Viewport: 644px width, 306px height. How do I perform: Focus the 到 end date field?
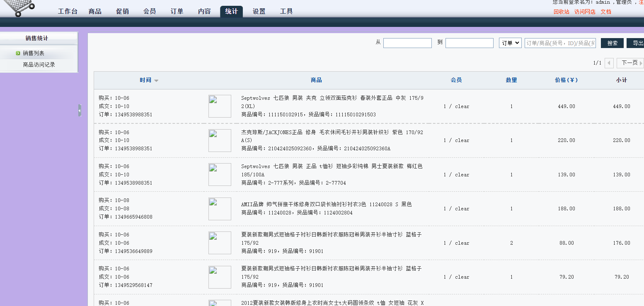click(470, 43)
